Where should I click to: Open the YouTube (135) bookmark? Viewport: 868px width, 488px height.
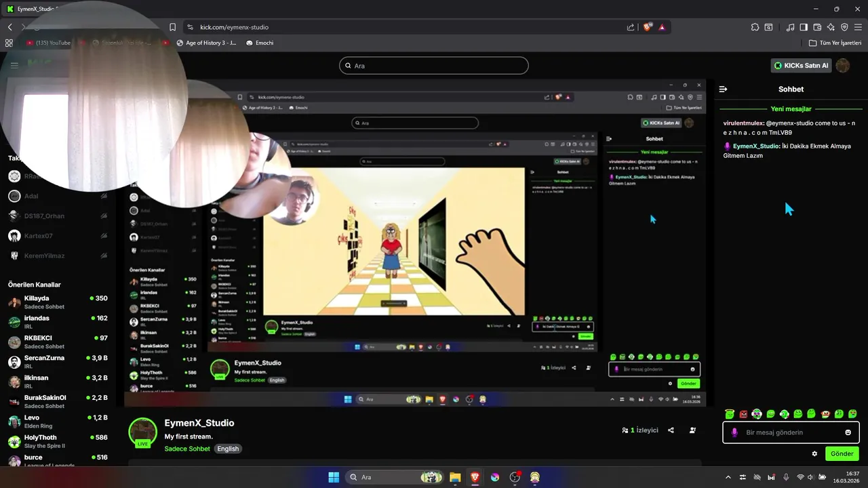coord(48,43)
